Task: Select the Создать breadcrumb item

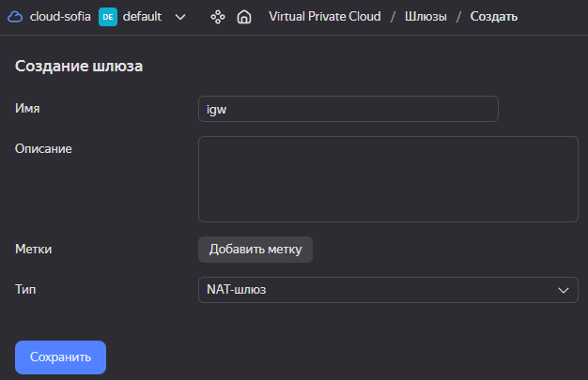Action: click(x=494, y=17)
